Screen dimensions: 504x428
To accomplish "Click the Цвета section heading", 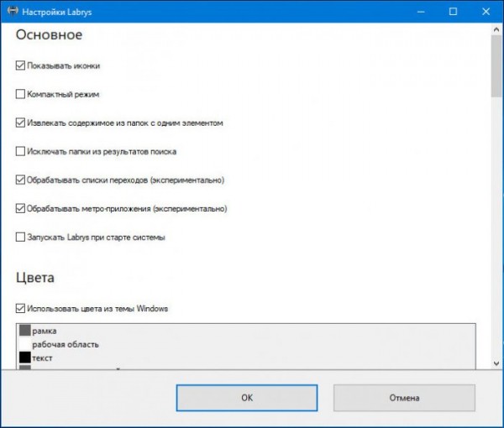I will (x=35, y=278).
